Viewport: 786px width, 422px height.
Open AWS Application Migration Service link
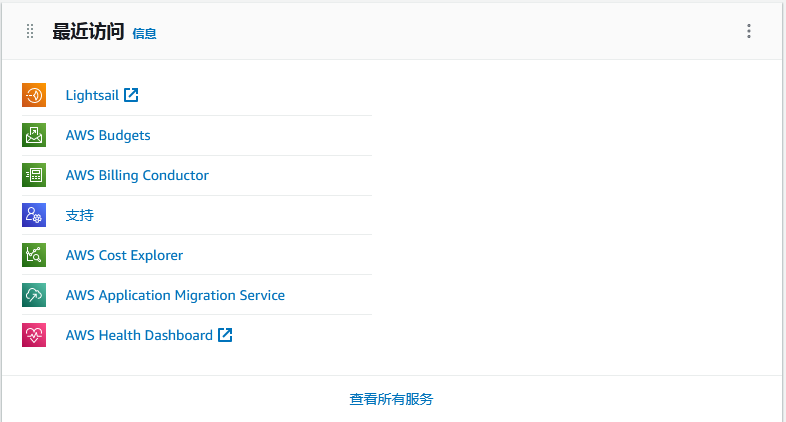[175, 295]
